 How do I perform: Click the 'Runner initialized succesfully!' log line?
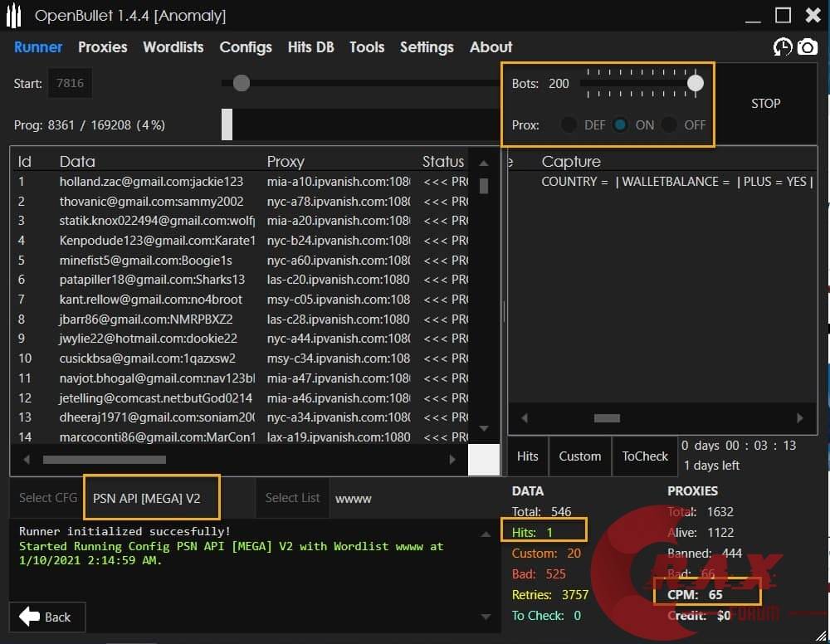[124, 531]
